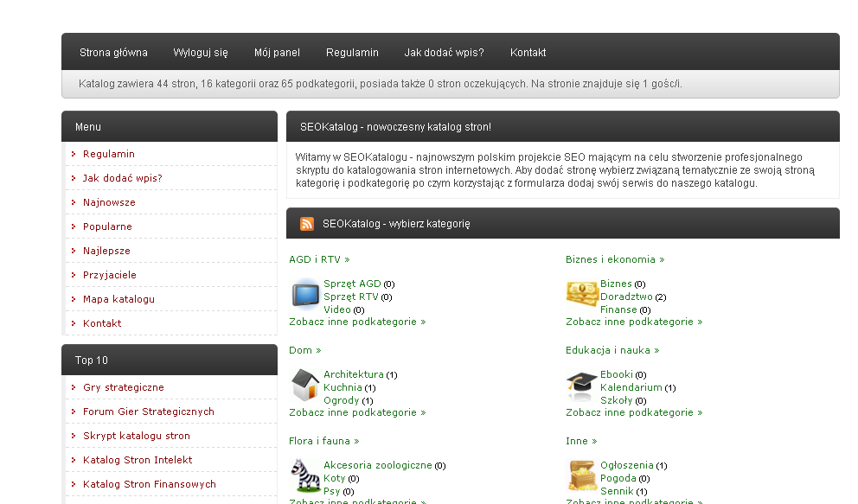Click the zebra Flora i fauna icon
Image resolution: width=858 pixels, height=504 pixels.
(x=305, y=475)
